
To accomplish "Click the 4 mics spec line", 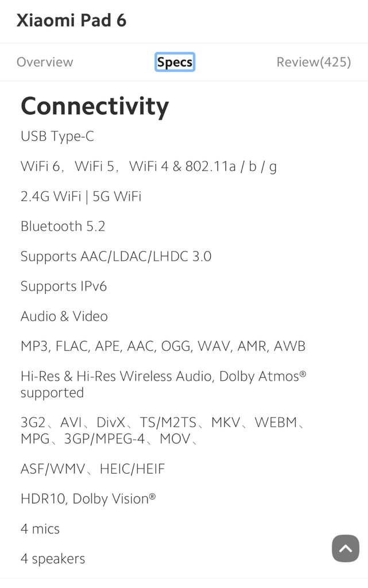I will tap(40, 529).
